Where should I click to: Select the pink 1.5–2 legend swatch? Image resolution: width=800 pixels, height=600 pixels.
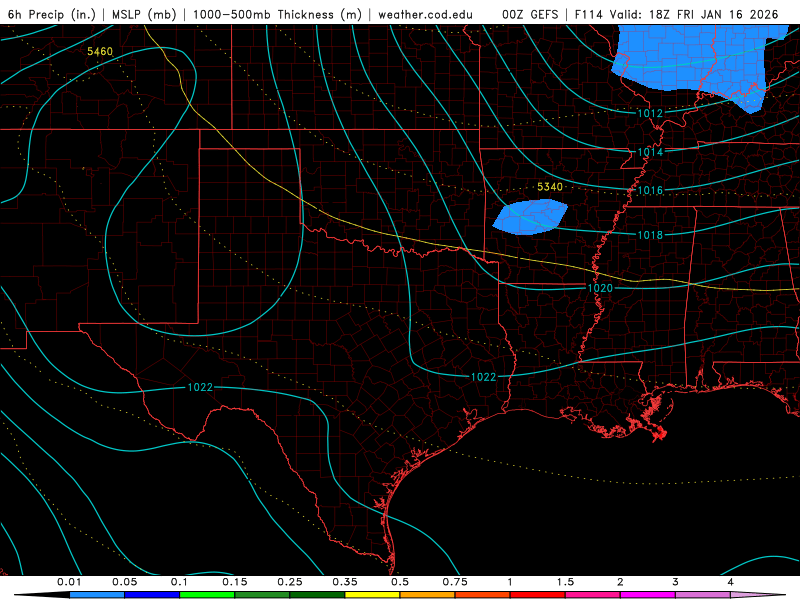click(x=593, y=595)
